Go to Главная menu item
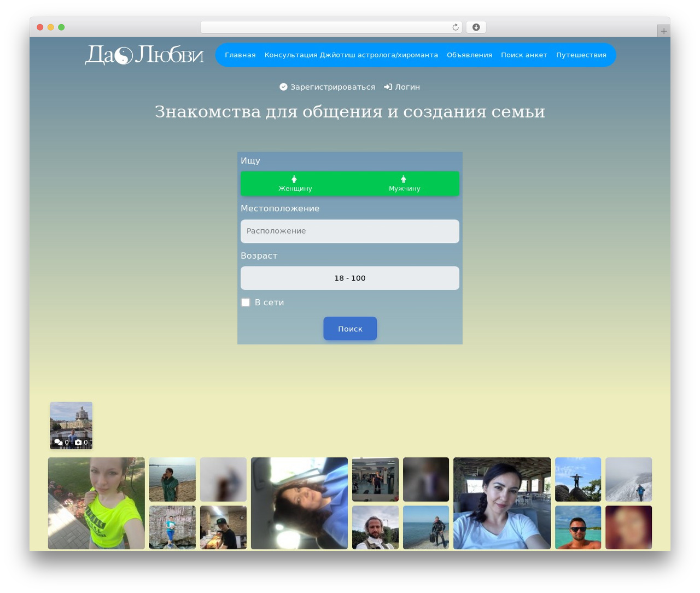The image size is (700, 593). pyautogui.click(x=240, y=55)
